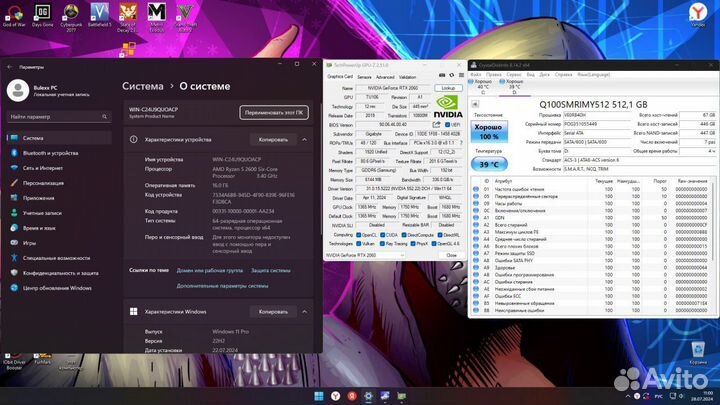Image resolution: width=720 pixels, height=405 pixels.
Task: Click the Lookup button in GPU-Z
Action: [x=448, y=88]
